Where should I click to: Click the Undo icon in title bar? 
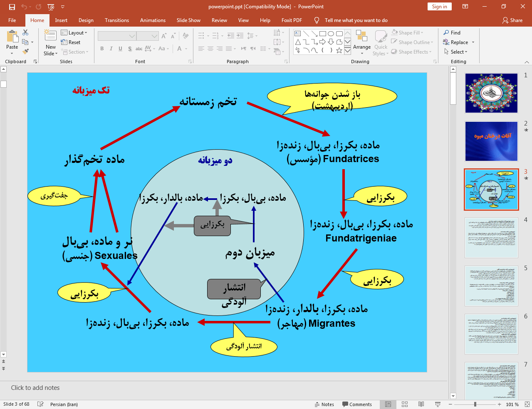click(24, 7)
